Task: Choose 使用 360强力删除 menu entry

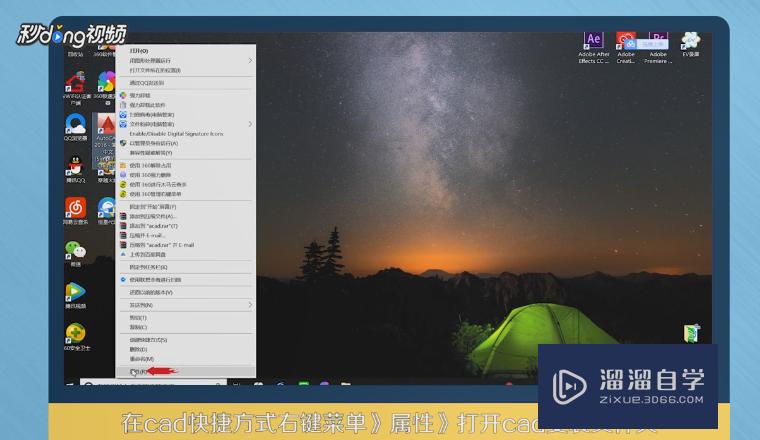Action: [186, 175]
